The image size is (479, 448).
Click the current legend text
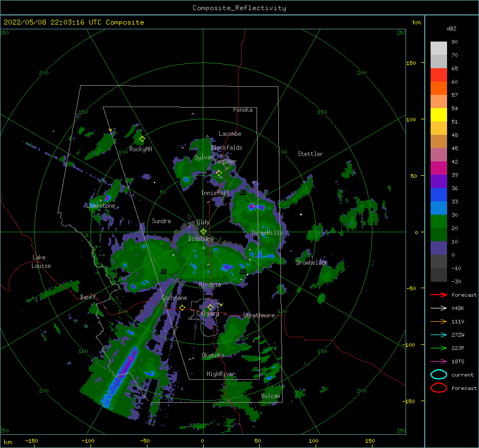(x=462, y=375)
